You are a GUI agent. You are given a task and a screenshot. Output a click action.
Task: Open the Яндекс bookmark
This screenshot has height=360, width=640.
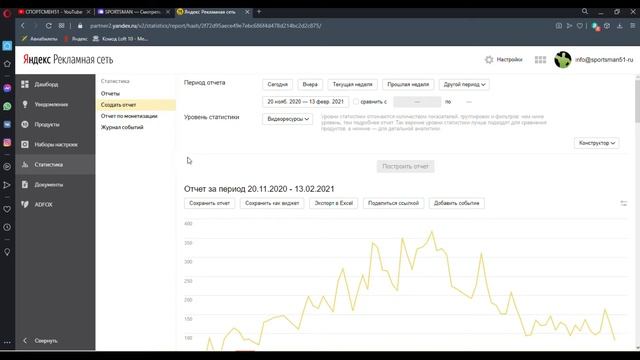click(76, 39)
